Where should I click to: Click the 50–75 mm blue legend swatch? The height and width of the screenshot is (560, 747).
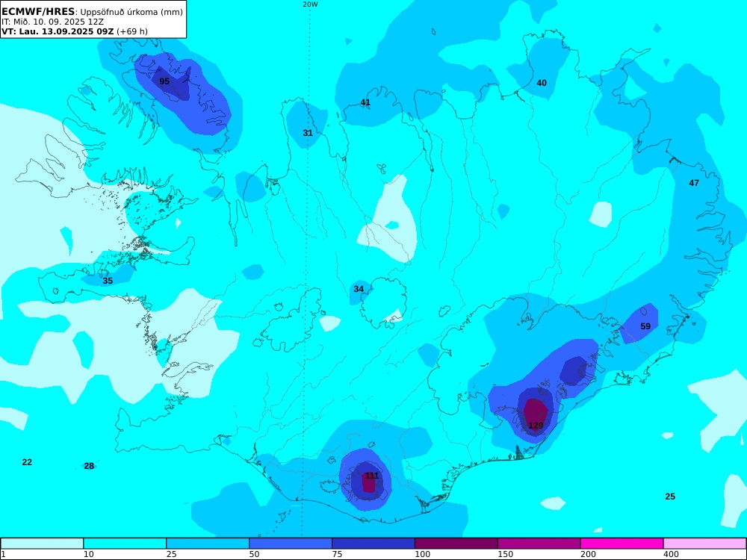[291, 544]
